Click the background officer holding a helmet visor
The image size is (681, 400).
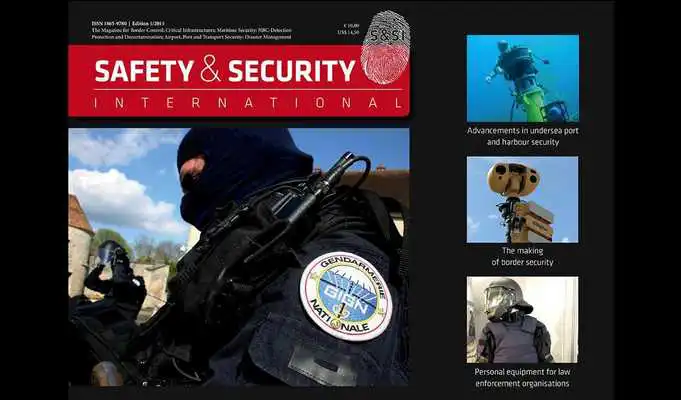(x=115, y=276)
